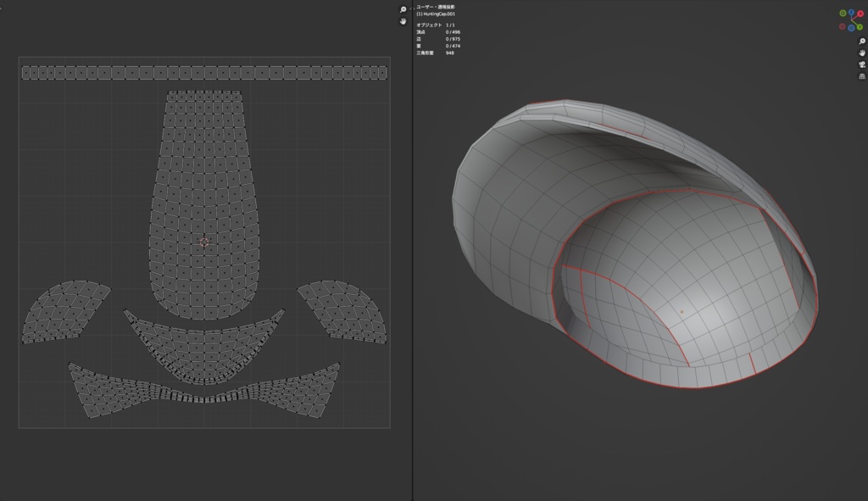The width and height of the screenshot is (868, 501).
Task: Click the blue Z axis on gizmo
Action: click(851, 12)
